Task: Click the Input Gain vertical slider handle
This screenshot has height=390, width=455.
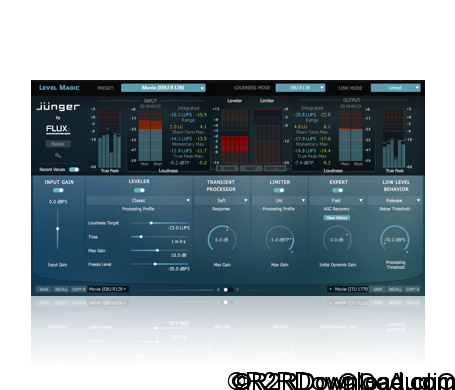Action: pos(57,229)
